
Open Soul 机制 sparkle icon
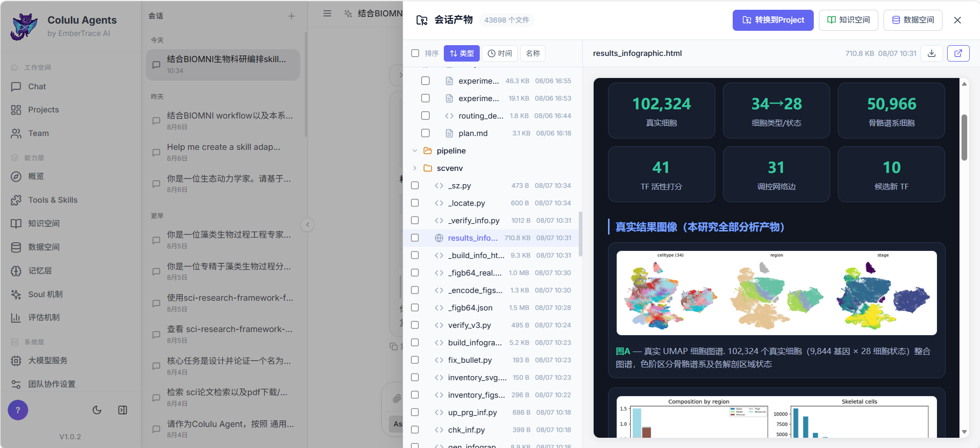[16, 295]
